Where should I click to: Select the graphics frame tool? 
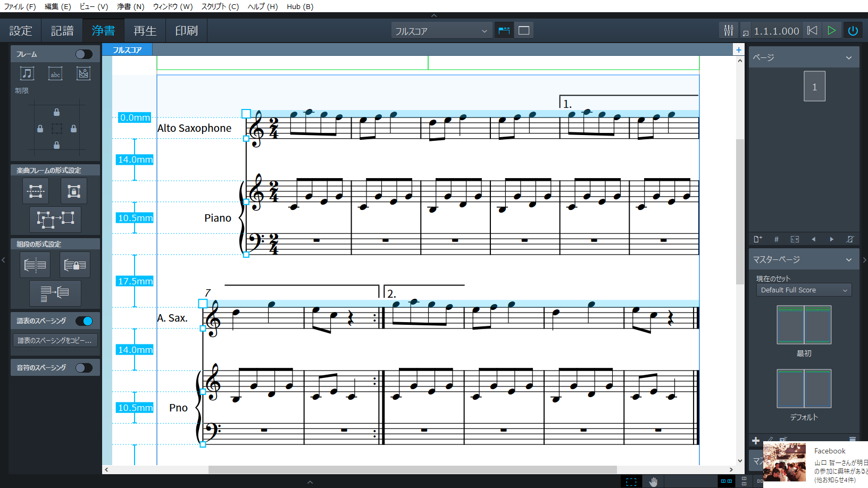pyautogui.click(x=84, y=73)
